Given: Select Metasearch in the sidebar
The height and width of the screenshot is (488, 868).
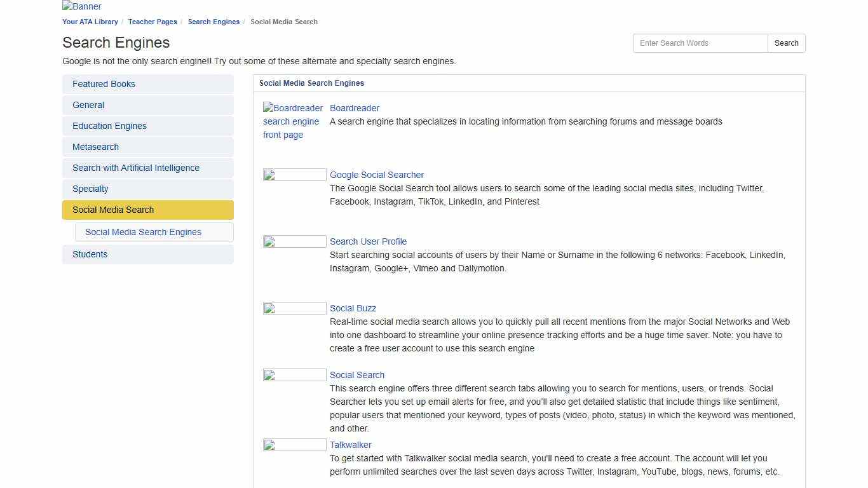Looking at the screenshot, I should [95, 147].
